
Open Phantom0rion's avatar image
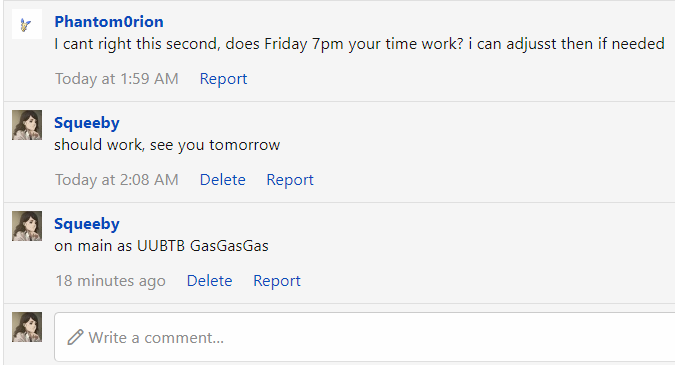[27, 24]
